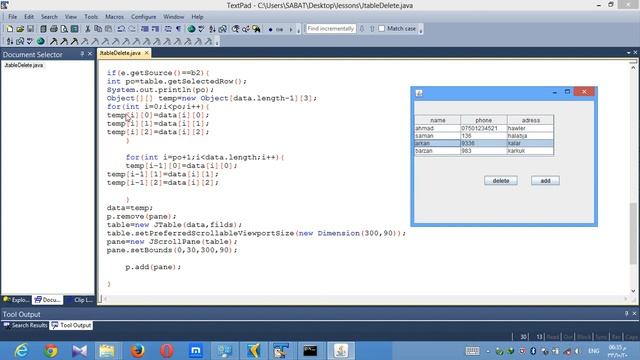640x360 pixels.
Task: Toggle the Document Selector pin
Action: pyautogui.click(x=82, y=54)
